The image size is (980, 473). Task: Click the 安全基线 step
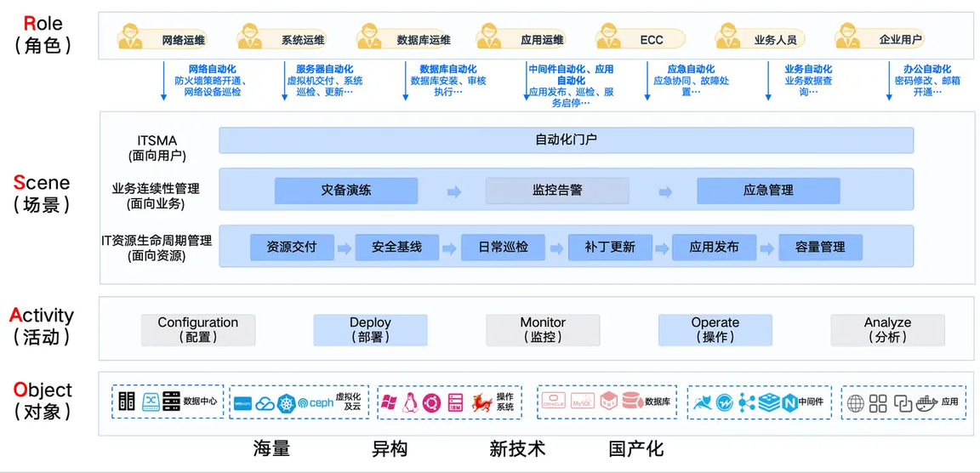click(397, 248)
